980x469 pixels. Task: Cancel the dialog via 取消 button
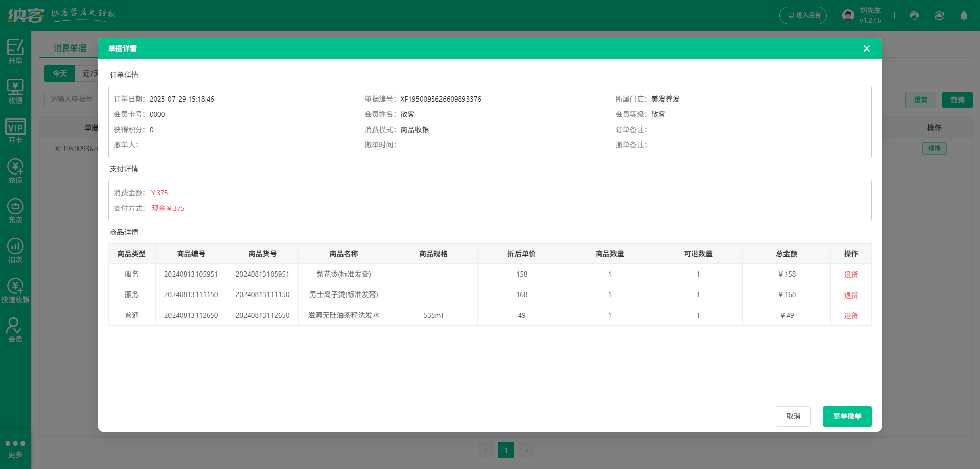[793, 416]
